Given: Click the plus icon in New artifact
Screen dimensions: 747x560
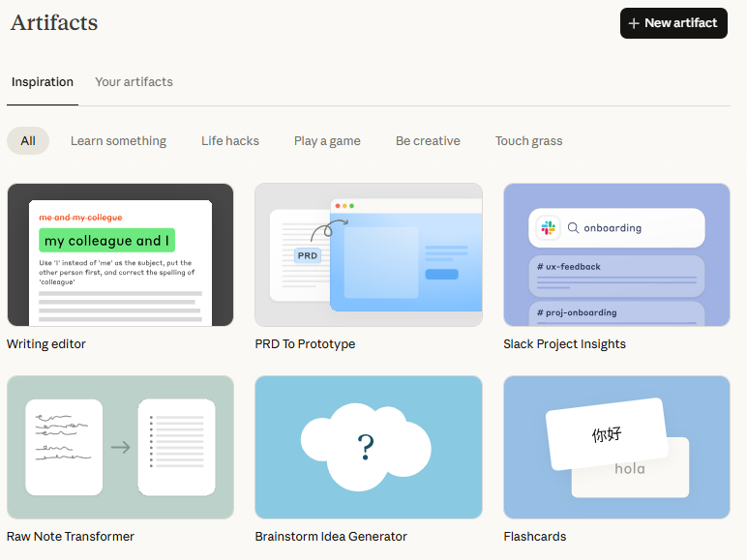Looking at the screenshot, I should click(x=634, y=23).
